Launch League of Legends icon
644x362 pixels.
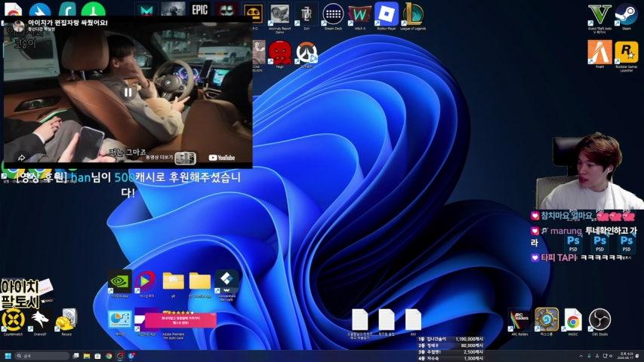point(413,15)
